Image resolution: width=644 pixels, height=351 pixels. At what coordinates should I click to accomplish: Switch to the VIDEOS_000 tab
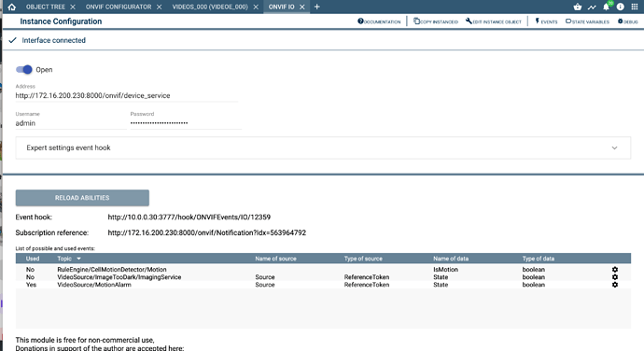[210, 7]
